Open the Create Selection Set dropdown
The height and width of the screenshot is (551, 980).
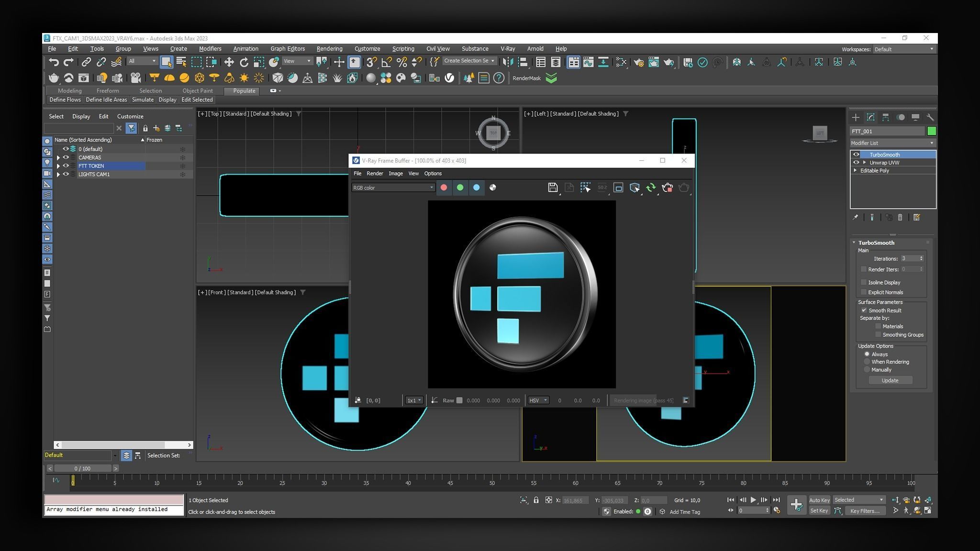point(469,61)
